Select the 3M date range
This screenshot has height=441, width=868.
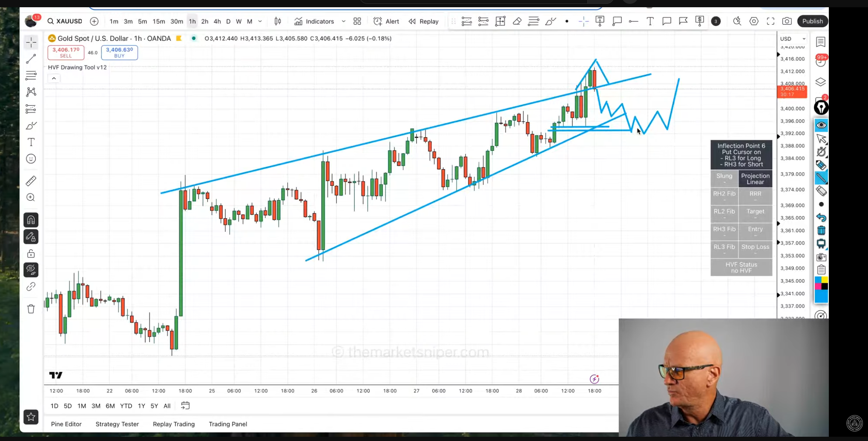(96, 406)
